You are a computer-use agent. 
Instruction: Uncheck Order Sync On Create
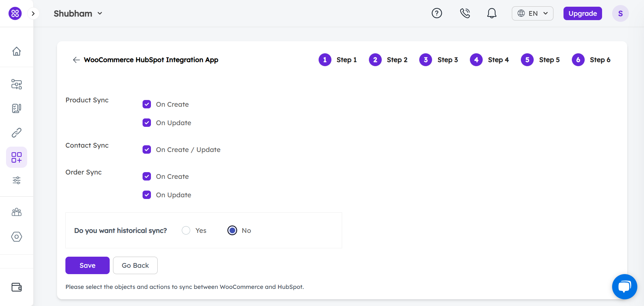(147, 176)
